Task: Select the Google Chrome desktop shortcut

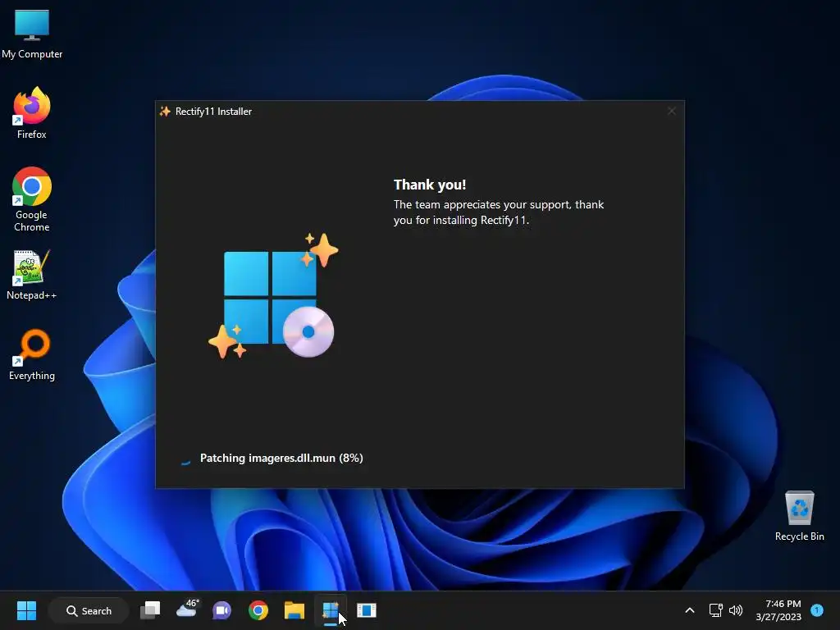Action: click(x=32, y=199)
